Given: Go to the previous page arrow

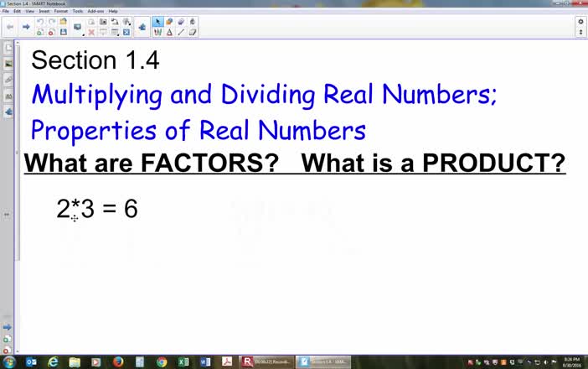Looking at the screenshot, I should [10, 27].
